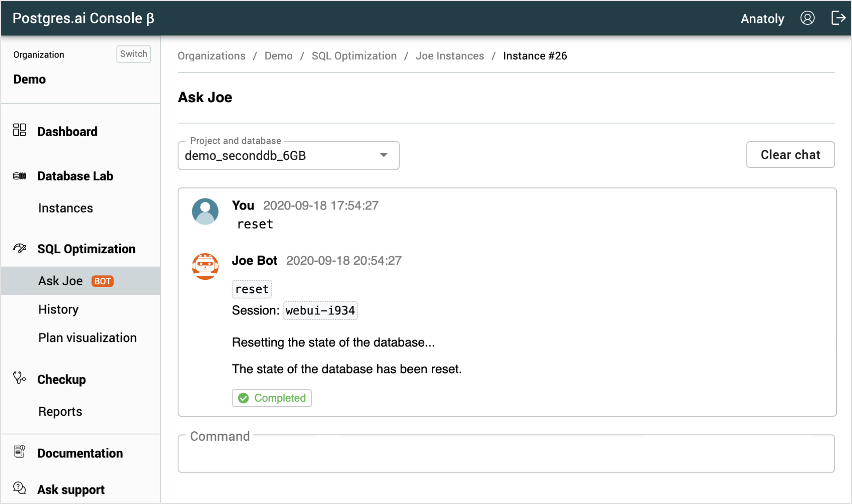The height and width of the screenshot is (504, 852).
Task: Click the Instance #26 breadcrumb text
Action: click(x=535, y=56)
